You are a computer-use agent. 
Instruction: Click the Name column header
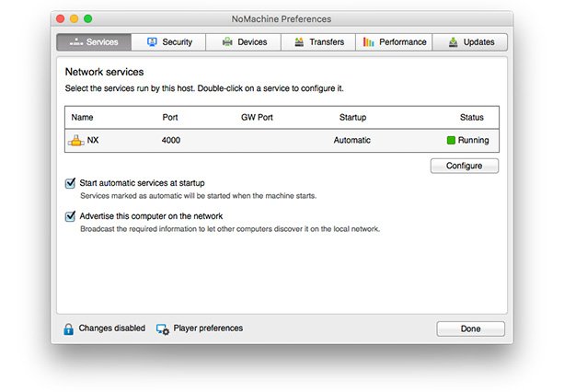click(x=82, y=117)
